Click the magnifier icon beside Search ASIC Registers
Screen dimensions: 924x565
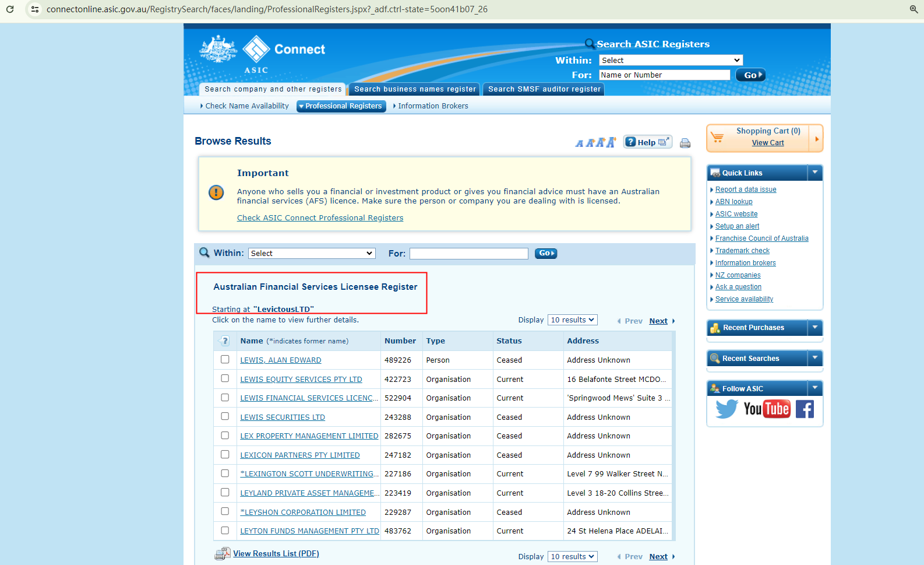(x=590, y=44)
